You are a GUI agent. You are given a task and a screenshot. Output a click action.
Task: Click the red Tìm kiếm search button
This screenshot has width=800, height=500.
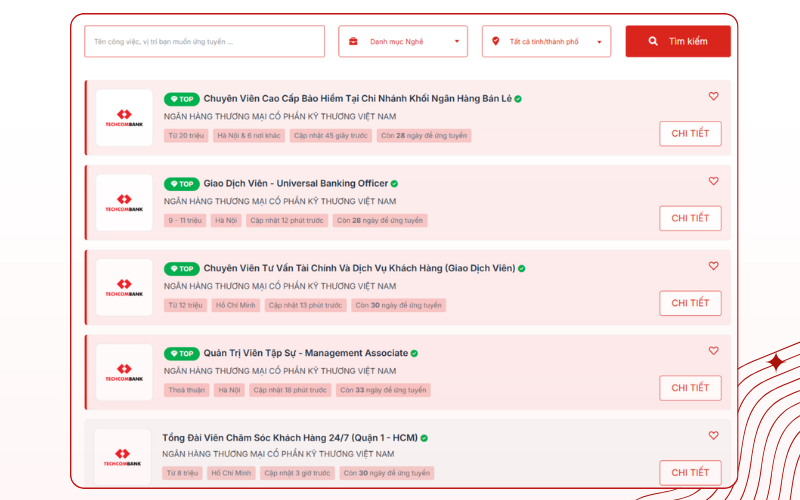[678, 41]
